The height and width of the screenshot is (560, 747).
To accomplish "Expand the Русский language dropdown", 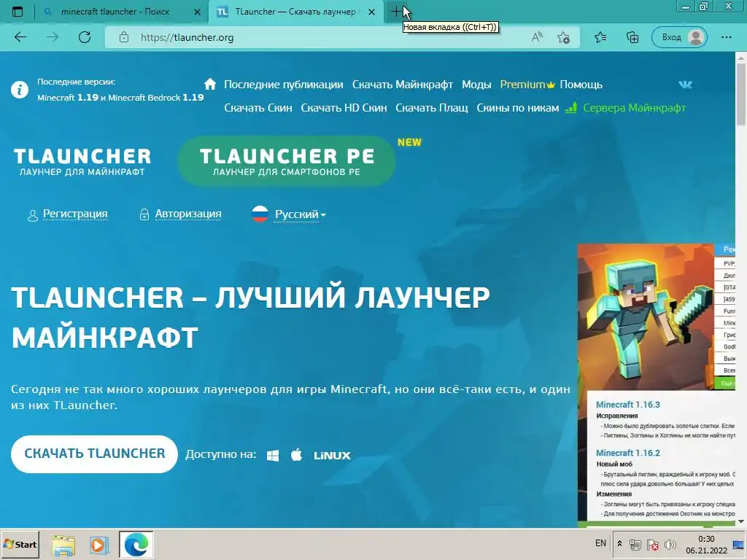I will (x=300, y=214).
